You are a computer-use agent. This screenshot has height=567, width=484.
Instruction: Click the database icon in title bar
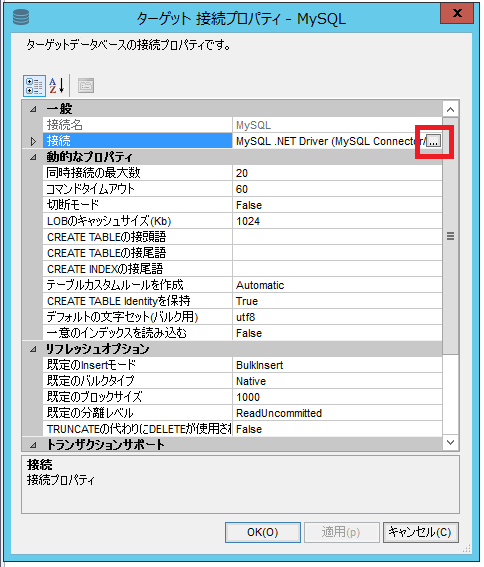(x=21, y=17)
